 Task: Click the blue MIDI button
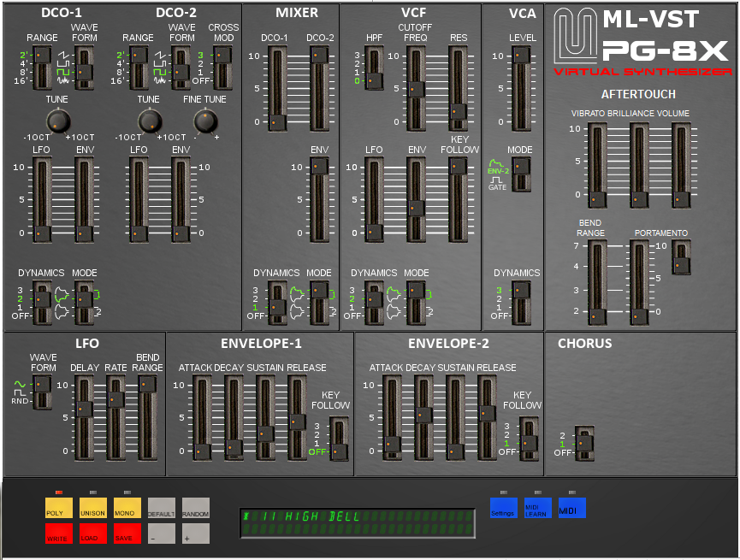572,508
